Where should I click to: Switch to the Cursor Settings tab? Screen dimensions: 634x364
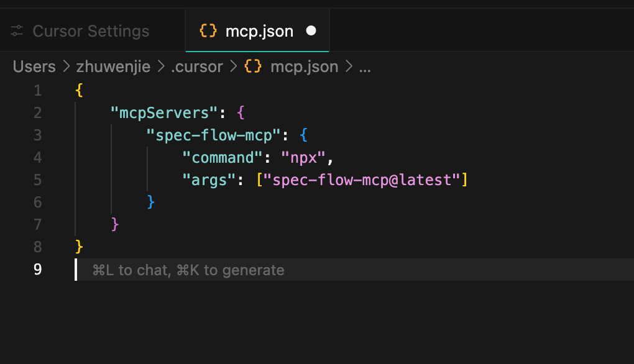(x=91, y=31)
